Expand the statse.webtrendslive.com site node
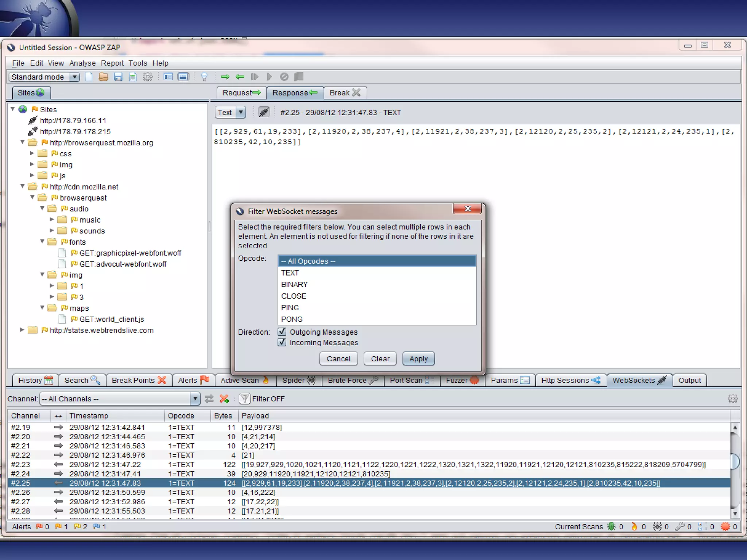 coord(22,330)
